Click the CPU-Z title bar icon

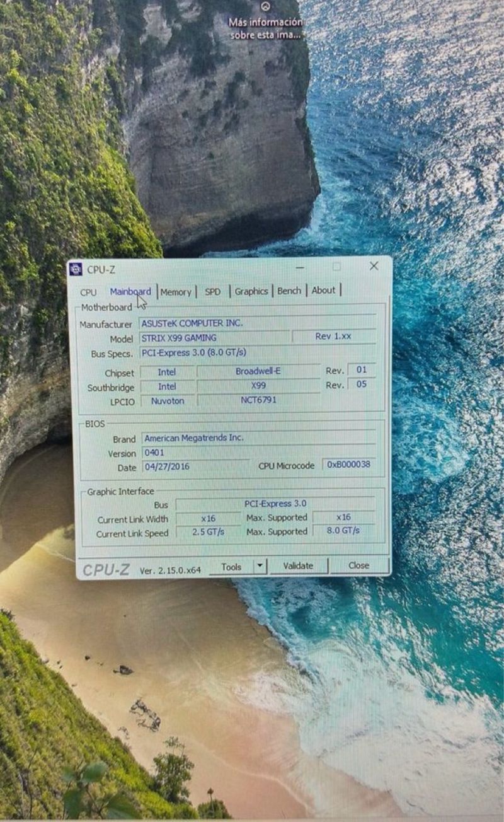(x=76, y=269)
